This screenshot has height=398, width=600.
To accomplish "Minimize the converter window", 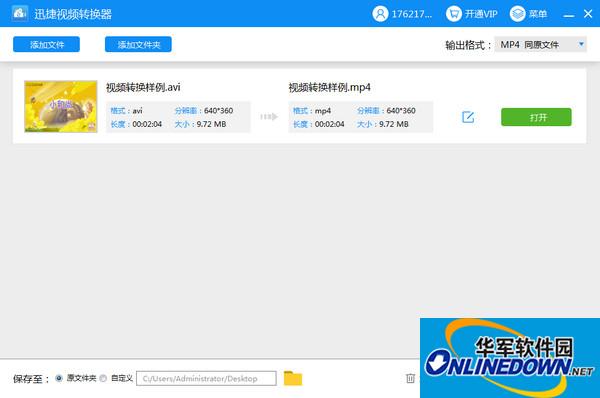I will tap(569, 15).
